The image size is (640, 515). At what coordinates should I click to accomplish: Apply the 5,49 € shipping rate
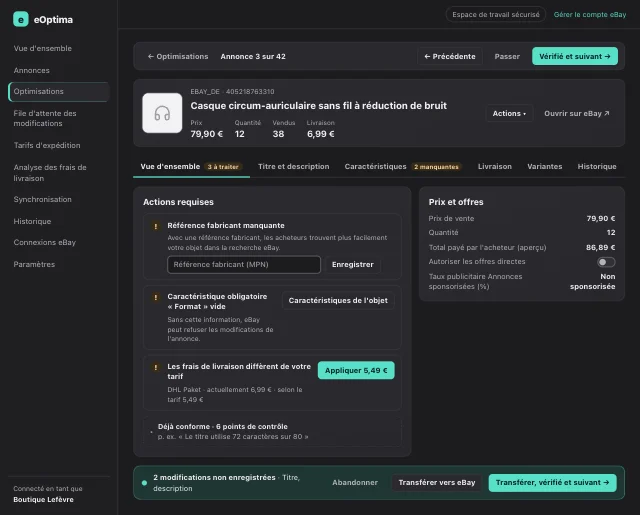coord(356,370)
